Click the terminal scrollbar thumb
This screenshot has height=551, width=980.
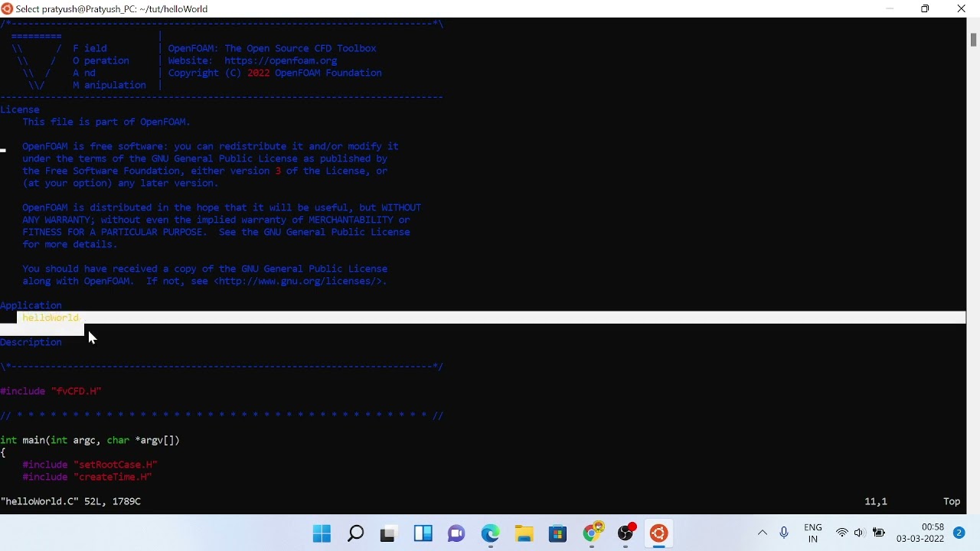(973, 41)
